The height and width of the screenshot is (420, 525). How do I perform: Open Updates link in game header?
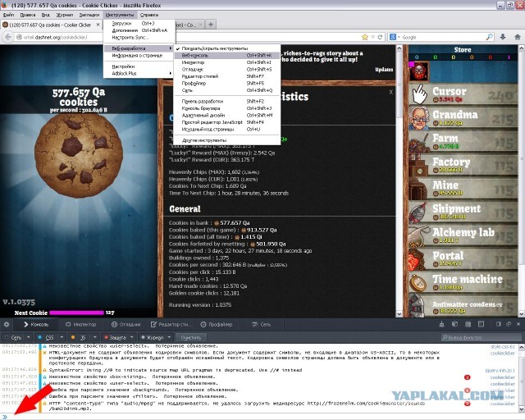click(384, 70)
